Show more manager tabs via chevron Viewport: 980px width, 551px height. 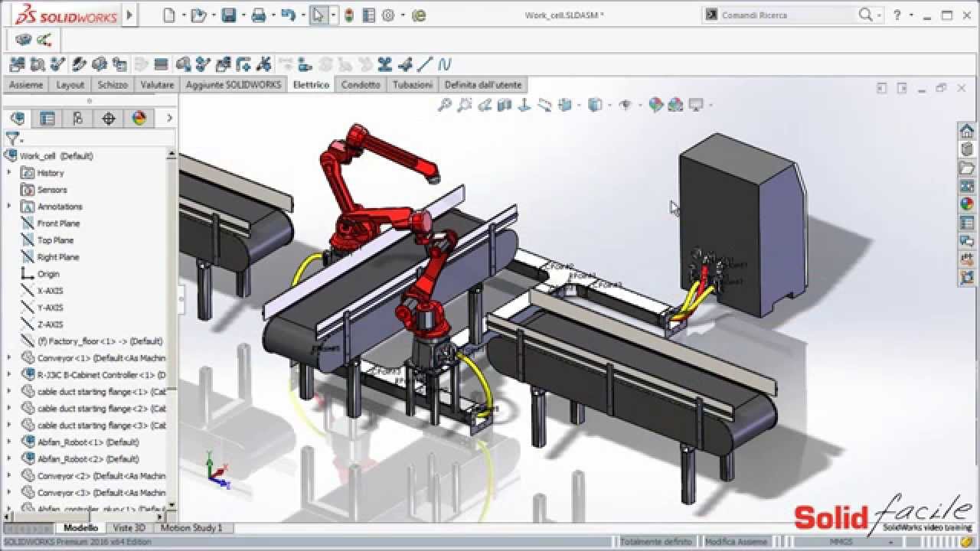click(169, 118)
